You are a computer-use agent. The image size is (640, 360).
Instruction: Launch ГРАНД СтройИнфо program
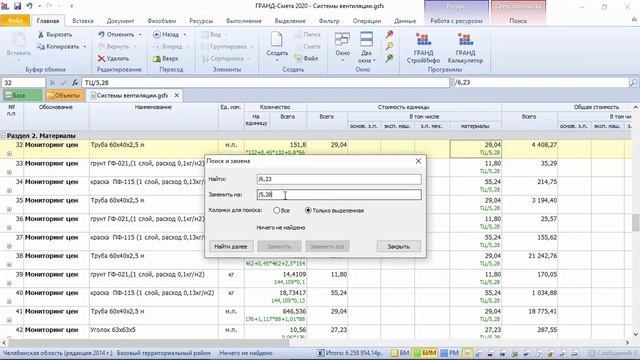pyautogui.click(x=423, y=48)
